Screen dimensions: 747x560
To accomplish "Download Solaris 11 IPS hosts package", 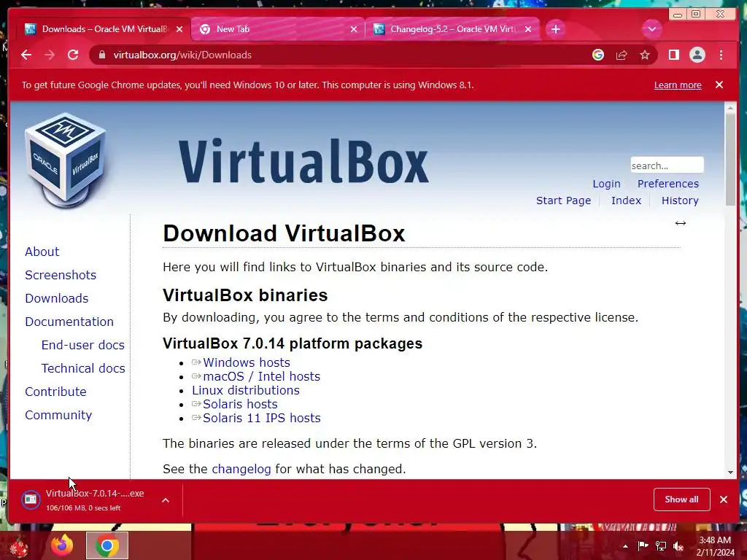I will pos(262,418).
